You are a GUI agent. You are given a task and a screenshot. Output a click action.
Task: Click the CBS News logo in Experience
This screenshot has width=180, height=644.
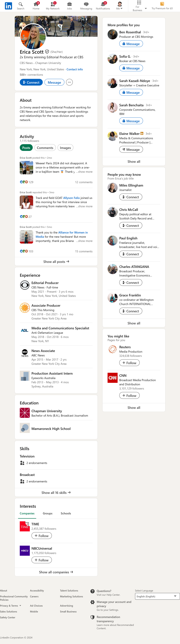tap(25, 285)
